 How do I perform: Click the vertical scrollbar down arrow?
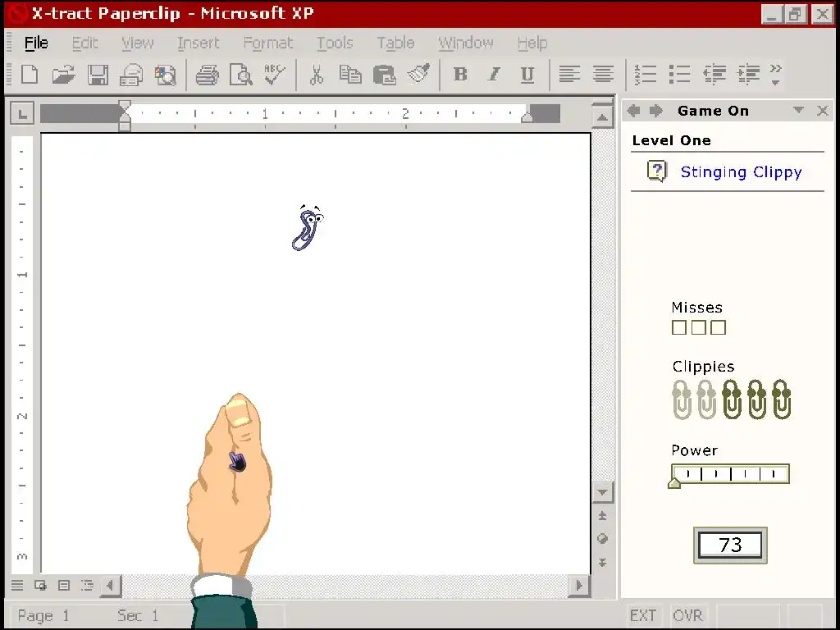[x=603, y=492]
